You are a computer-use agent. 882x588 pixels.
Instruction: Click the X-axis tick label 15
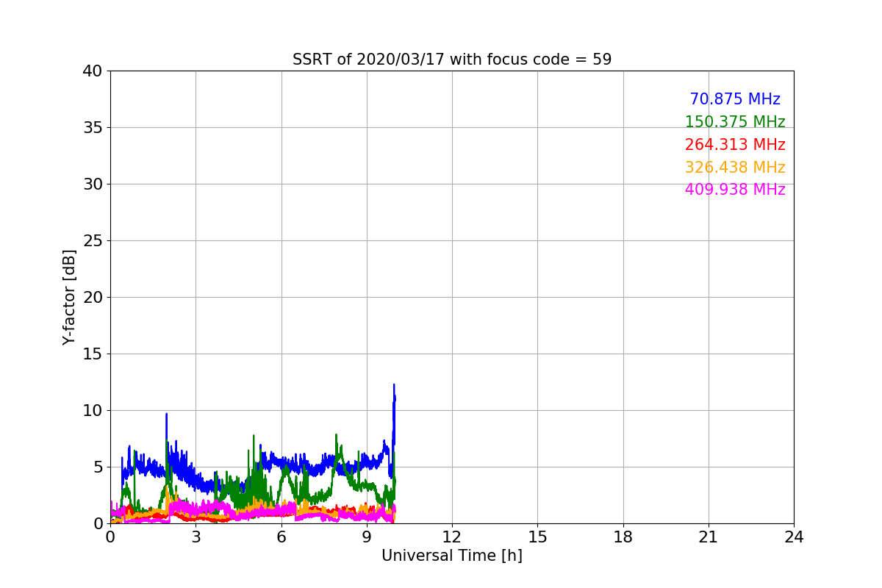537,537
